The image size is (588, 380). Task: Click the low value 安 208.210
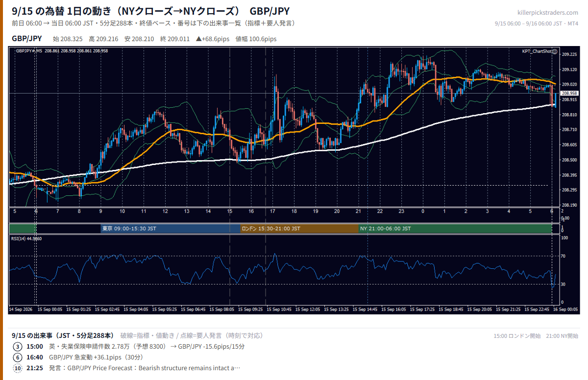(x=139, y=39)
